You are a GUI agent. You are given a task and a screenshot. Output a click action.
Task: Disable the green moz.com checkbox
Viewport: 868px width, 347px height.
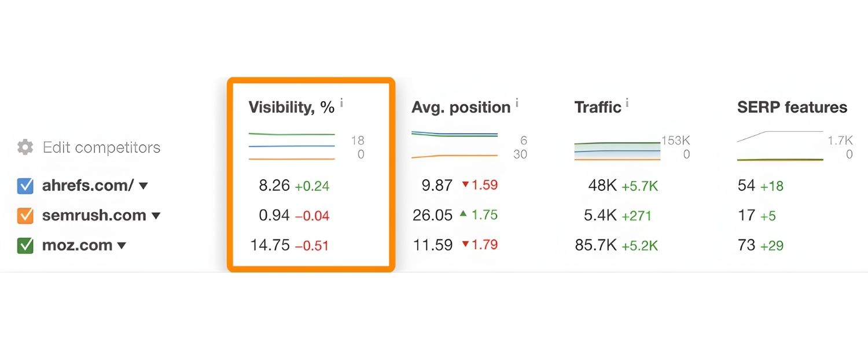[25, 246]
